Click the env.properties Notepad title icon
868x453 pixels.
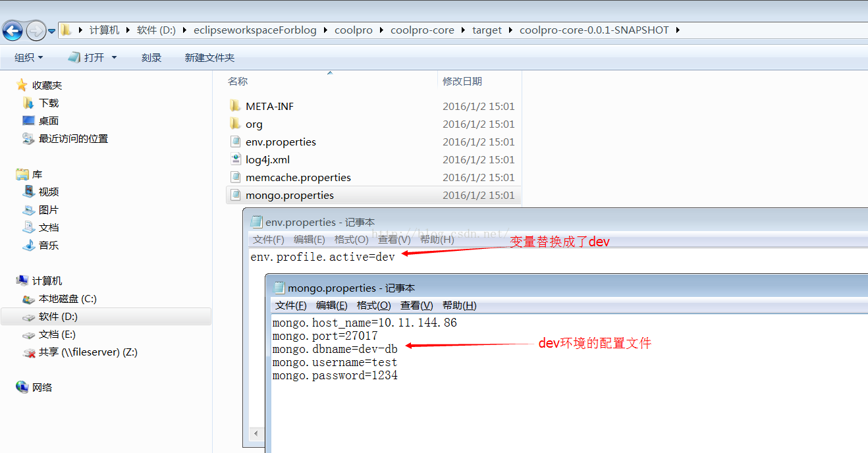click(256, 222)
